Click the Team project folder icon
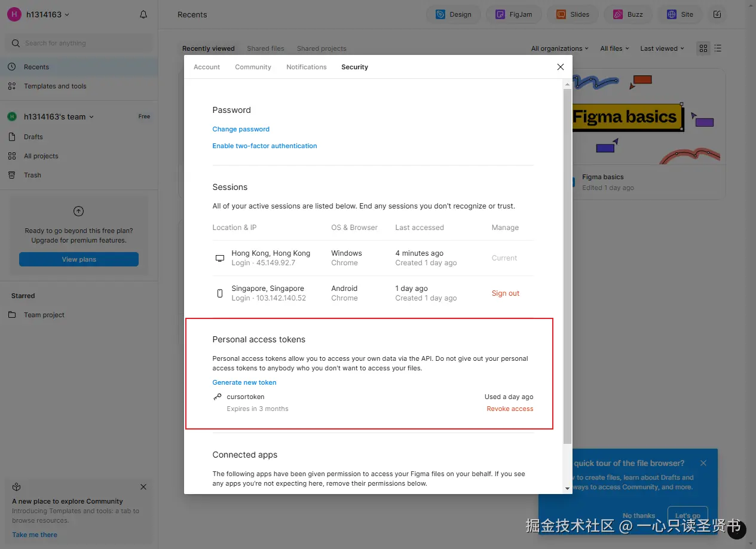756x549 pixels. click(x=12, y=315)
